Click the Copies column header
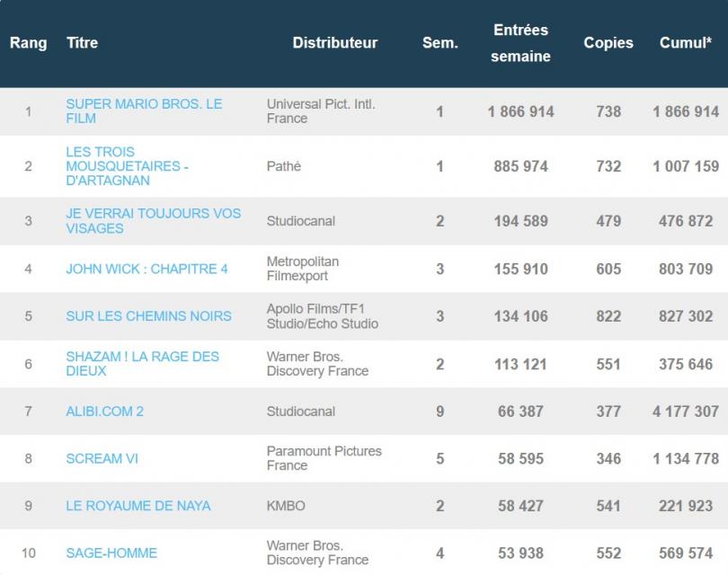Viewport: 728px width, 575px height. click(x=608, y=43)
